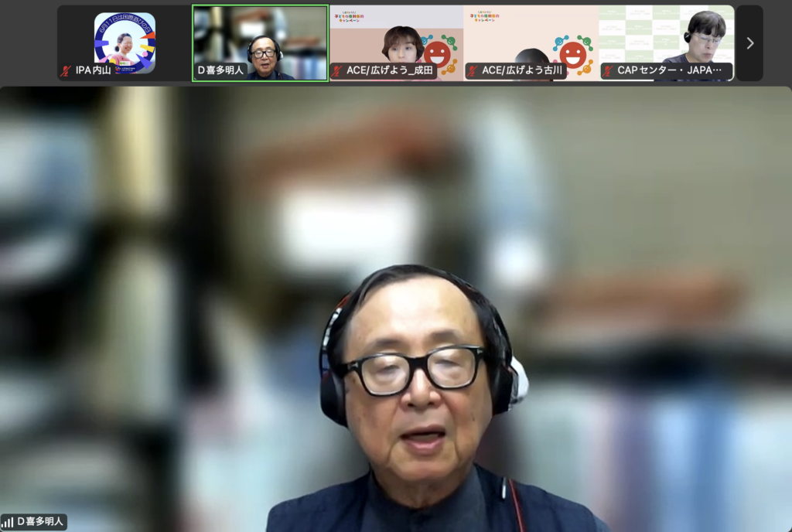Screen dimensions: 792x532
Task: Click the IPA内山 name label
Action: pos(93,71)
